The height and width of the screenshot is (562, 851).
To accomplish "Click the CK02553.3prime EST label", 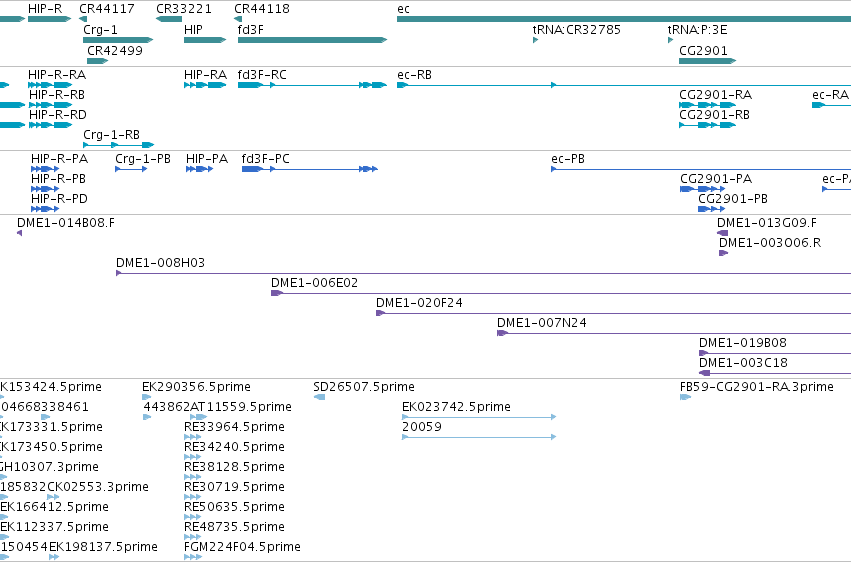I will coord(98,487).
